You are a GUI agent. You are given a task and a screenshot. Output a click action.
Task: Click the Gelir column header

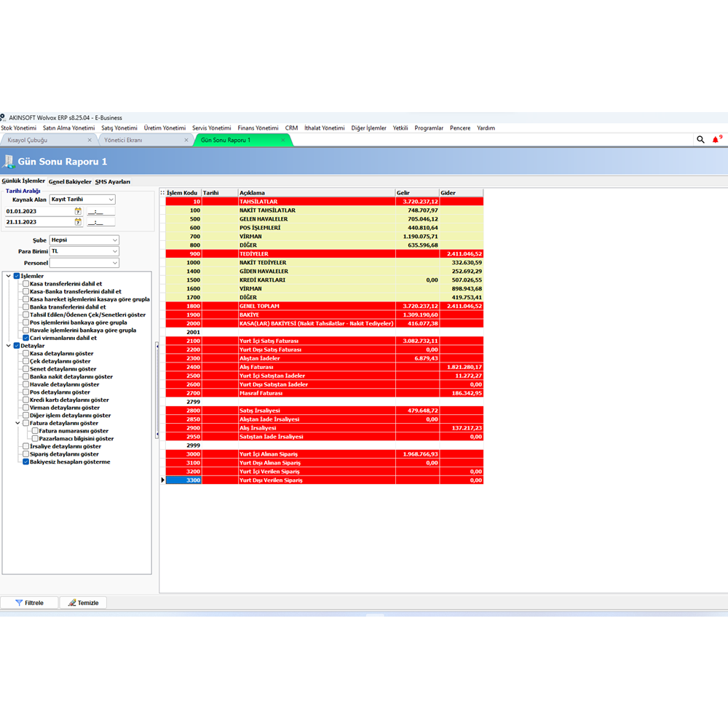tap(416, 193)
